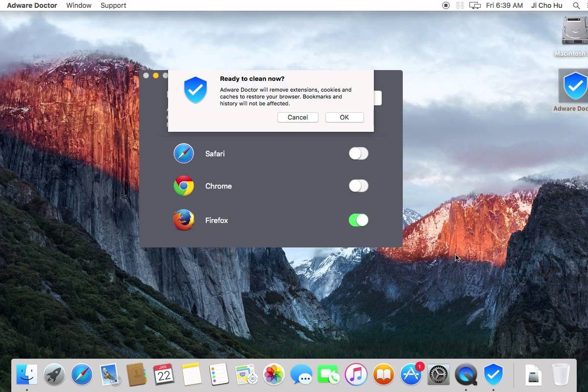Viewport: 588px width, 392px height.
Task: Open the Ji Cho Hu user menu
Action: click(x=546, y=5)
